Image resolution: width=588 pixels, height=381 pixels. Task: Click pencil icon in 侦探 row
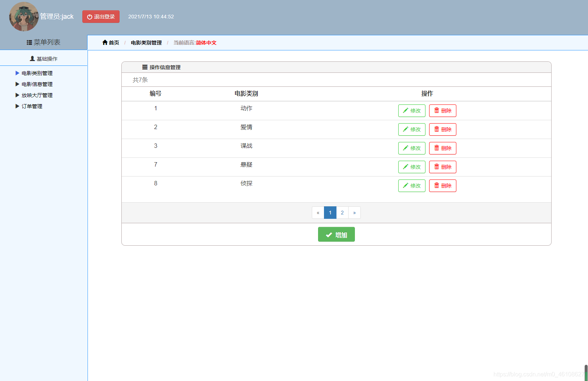[406, 185]
